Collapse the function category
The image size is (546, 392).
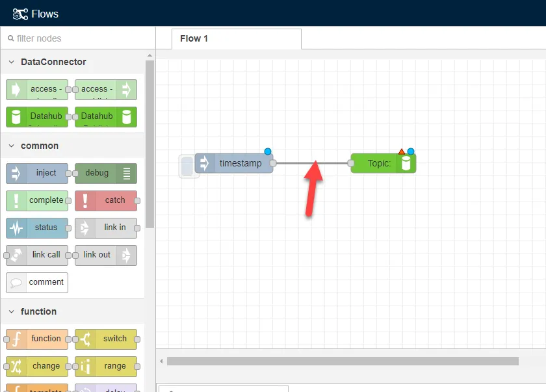pyautogui.click(x=12, y=311)
